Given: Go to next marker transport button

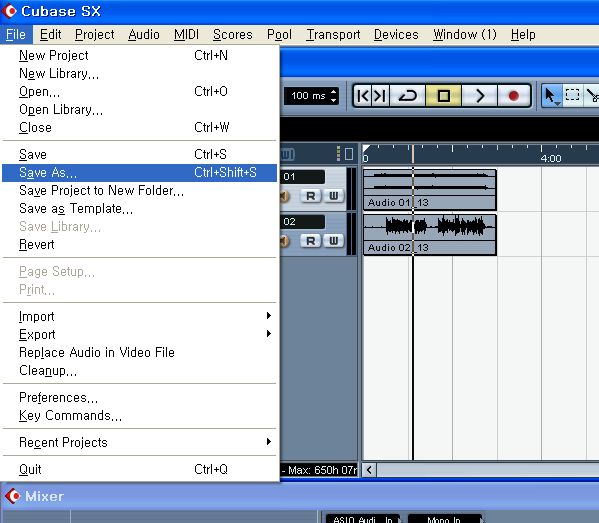Looking at the screenshot, I should 380,96.
